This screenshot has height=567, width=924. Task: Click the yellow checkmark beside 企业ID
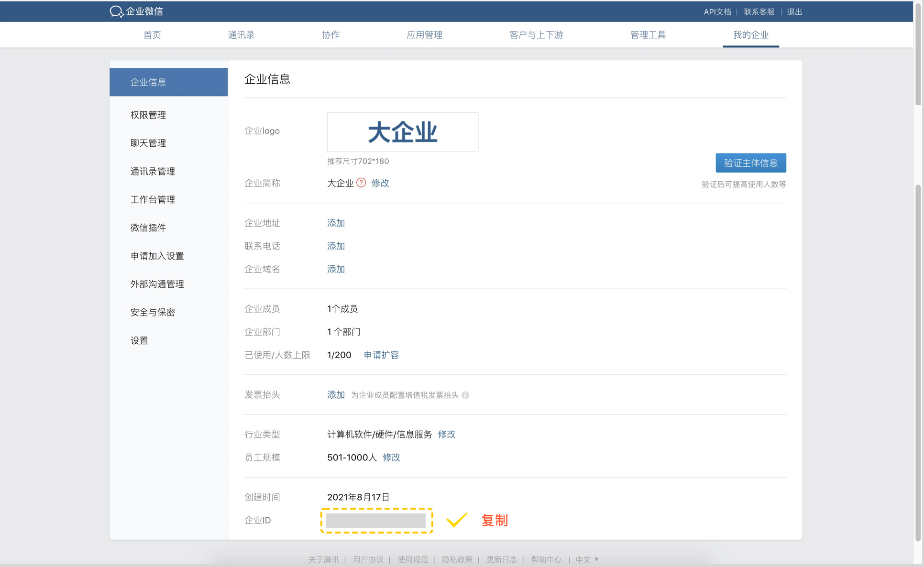(457, 520)
